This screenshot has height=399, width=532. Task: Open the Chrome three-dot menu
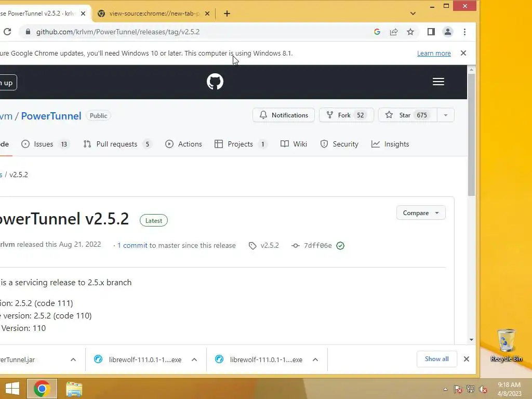(x=465, y=32)
